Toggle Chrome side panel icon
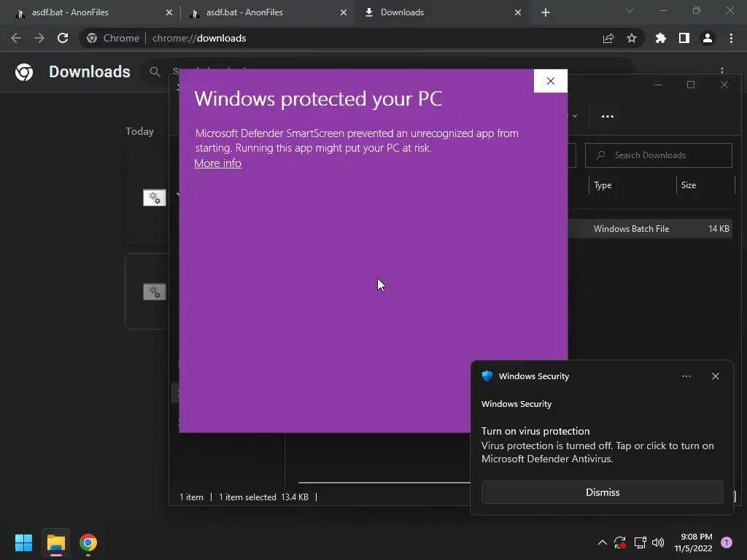 [684, 38]
